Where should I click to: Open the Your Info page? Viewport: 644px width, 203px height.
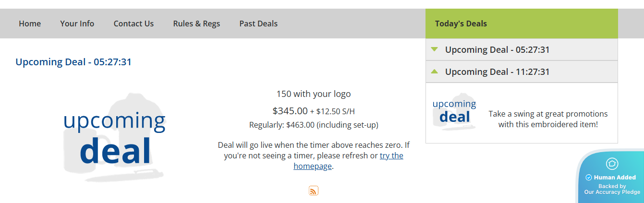tap(77, 24)
